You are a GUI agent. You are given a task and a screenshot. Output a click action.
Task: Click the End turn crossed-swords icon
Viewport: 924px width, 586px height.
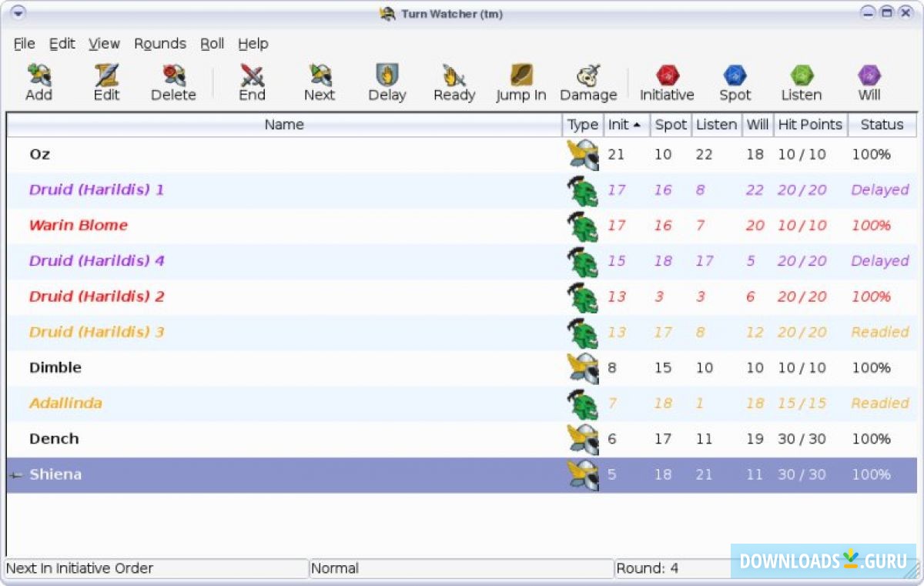coord(252,75)
